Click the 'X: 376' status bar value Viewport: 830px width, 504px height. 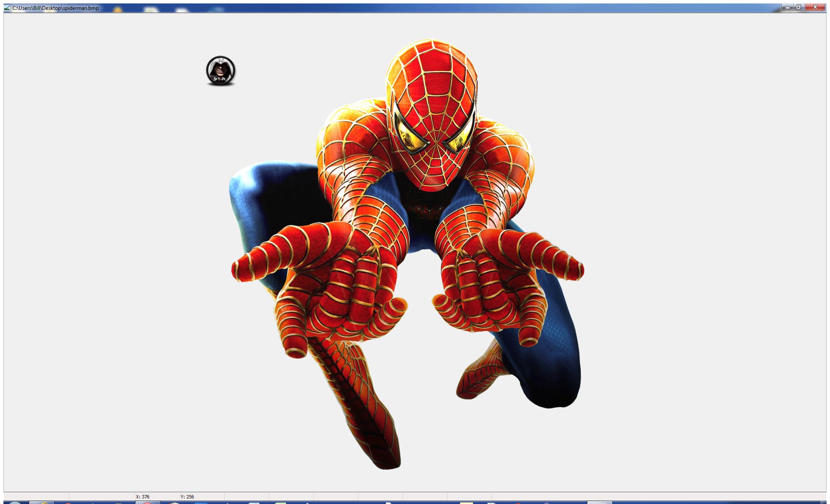pyautogui.click(x=143, y=497)
